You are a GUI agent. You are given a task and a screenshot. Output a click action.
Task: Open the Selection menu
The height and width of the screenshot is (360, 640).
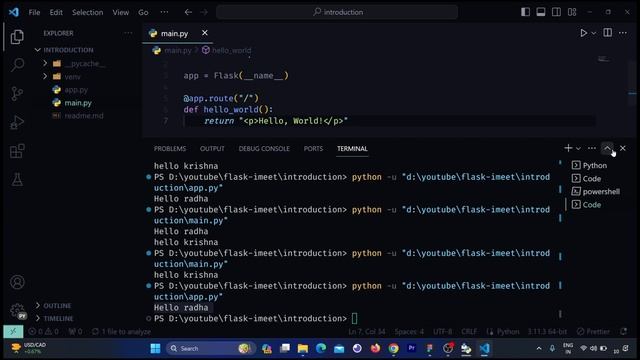87,12
